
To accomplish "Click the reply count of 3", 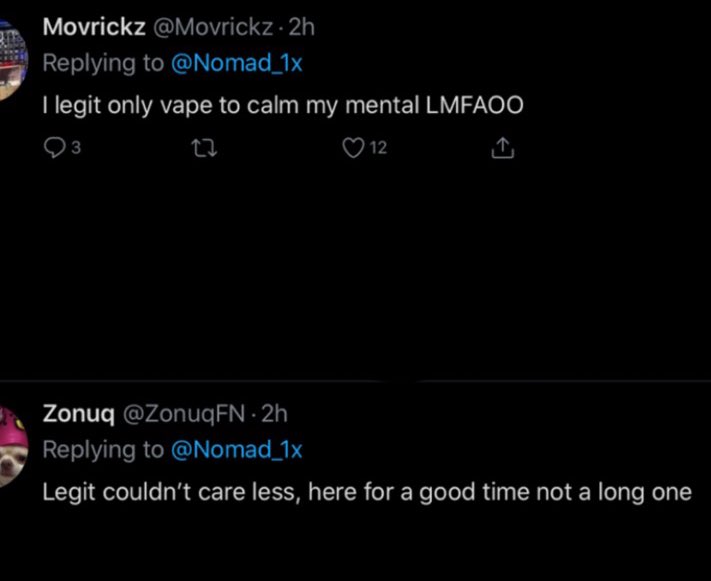I will click(76, 150).
